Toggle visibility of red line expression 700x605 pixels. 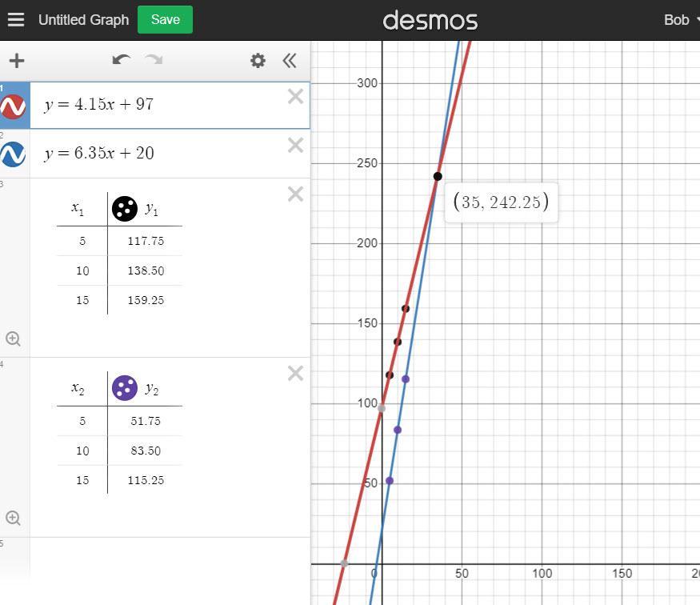pos(13,106)
